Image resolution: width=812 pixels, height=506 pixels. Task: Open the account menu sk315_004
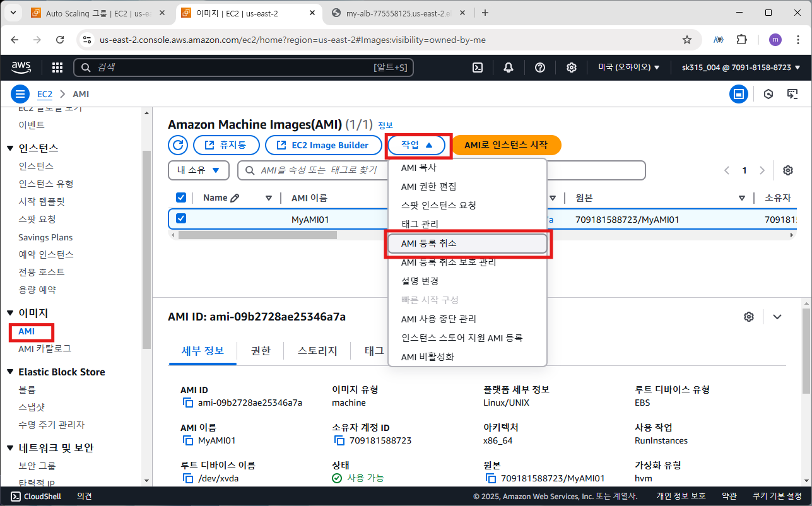click(x=741, y=68)
